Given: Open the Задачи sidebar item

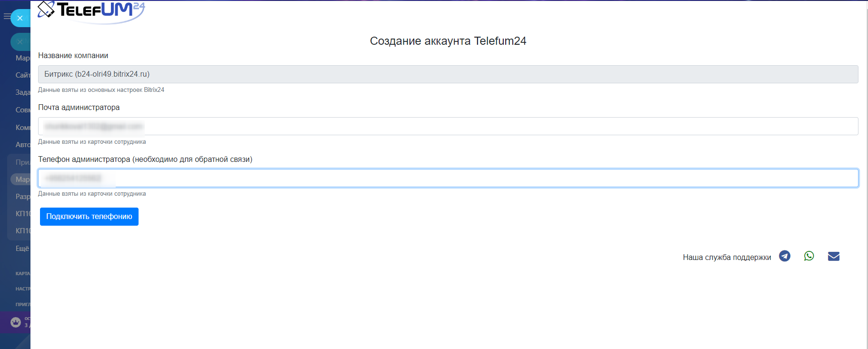Looking at the screenshot, I should [x=22, y=92].
